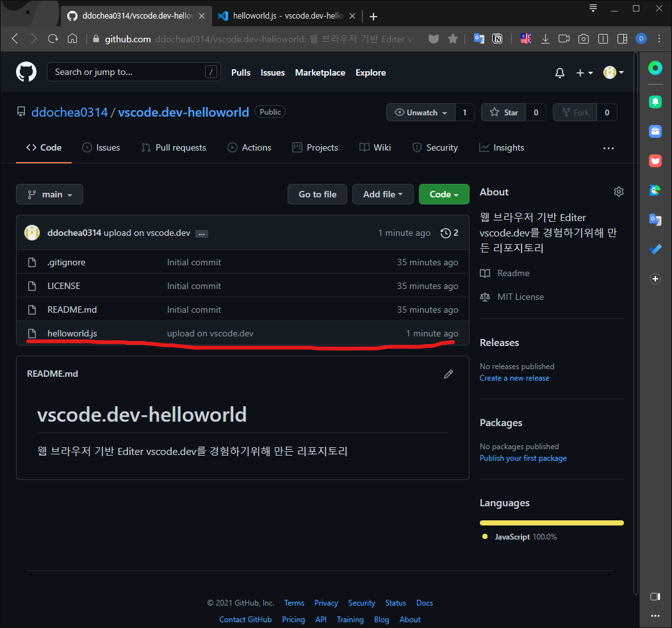672x628 pixels.
Task: Click the Unwatch button
Action: (420, 112)
